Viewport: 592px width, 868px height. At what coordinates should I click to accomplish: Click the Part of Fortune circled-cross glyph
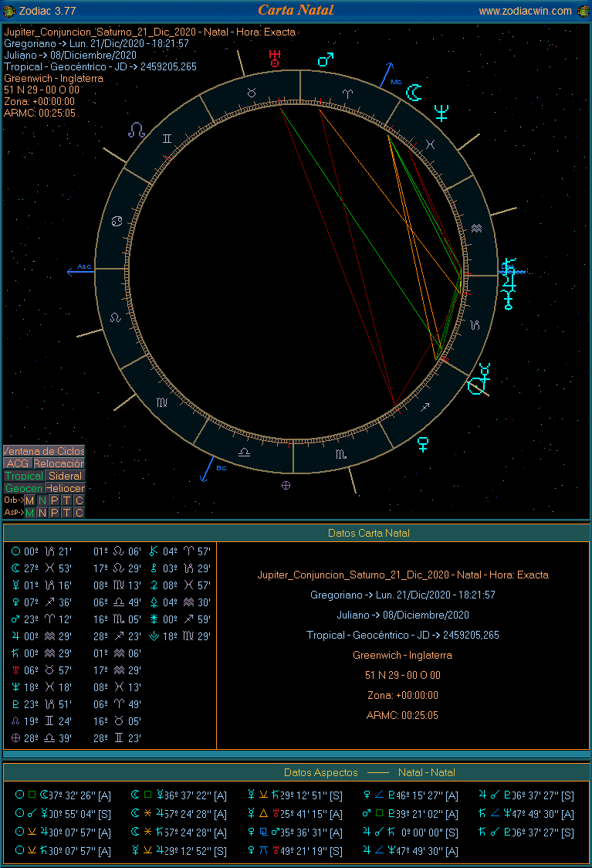pyautogui.click(x=286, y=486)
